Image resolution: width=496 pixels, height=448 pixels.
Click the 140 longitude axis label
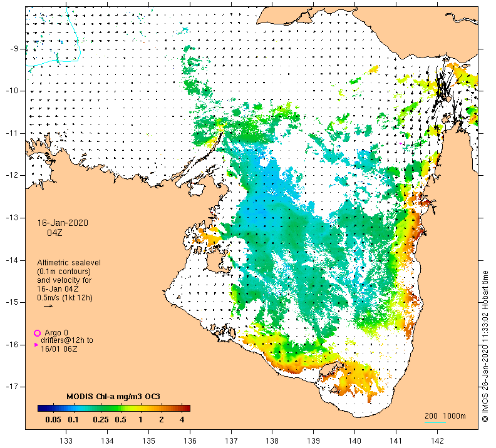354,440
